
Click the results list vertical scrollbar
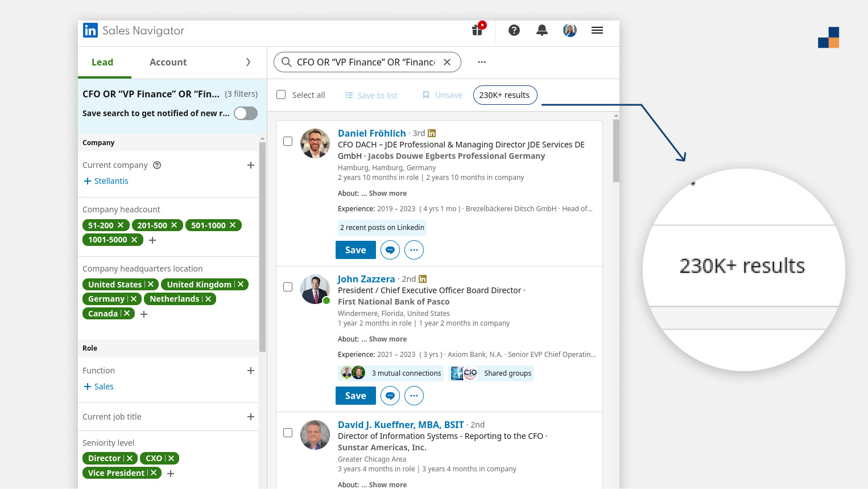(x=616, y=151)
